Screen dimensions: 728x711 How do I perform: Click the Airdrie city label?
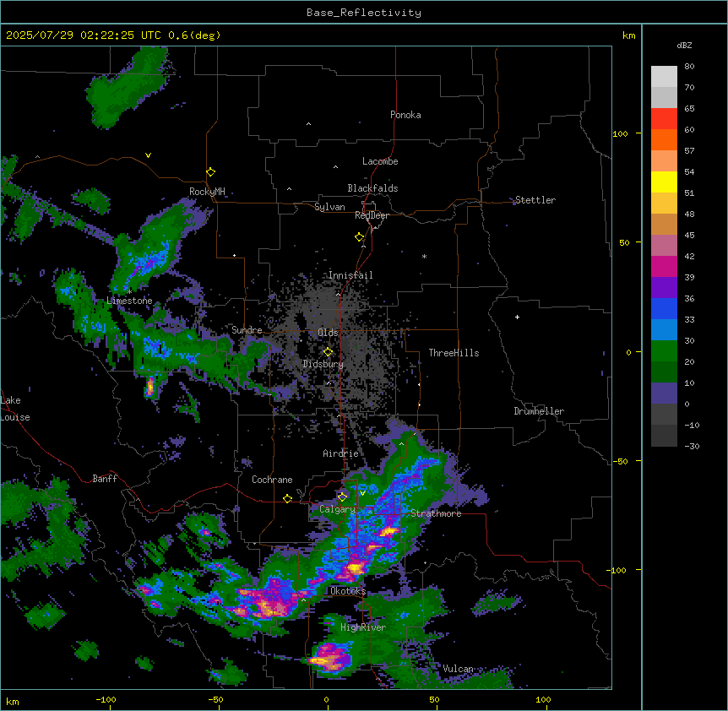(340, 453)
